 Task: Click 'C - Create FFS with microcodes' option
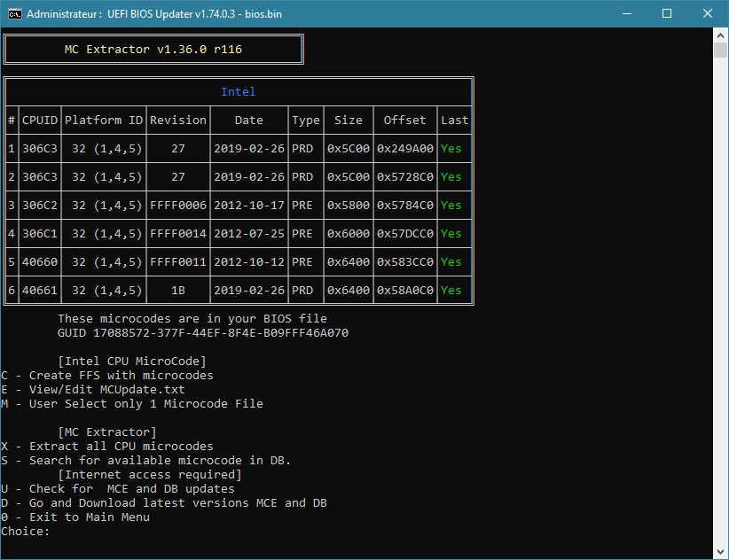click(107, 375)
